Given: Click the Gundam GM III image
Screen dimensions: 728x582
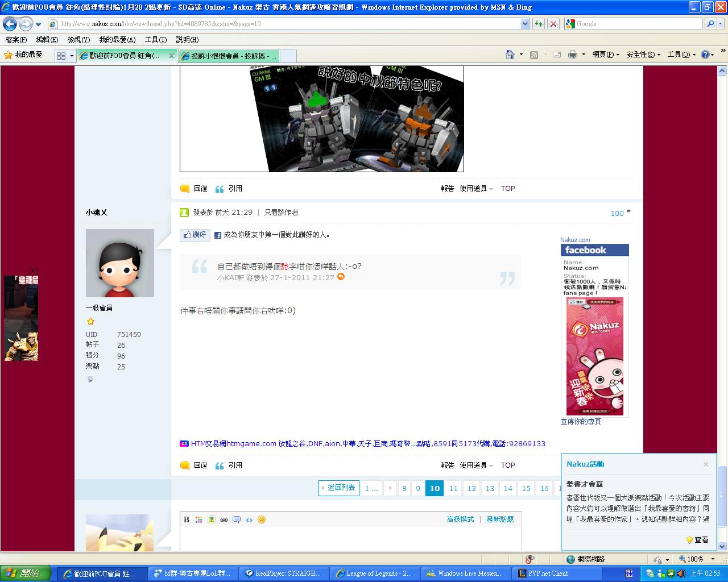Looking at the screenshot, I should coord(322,118).
